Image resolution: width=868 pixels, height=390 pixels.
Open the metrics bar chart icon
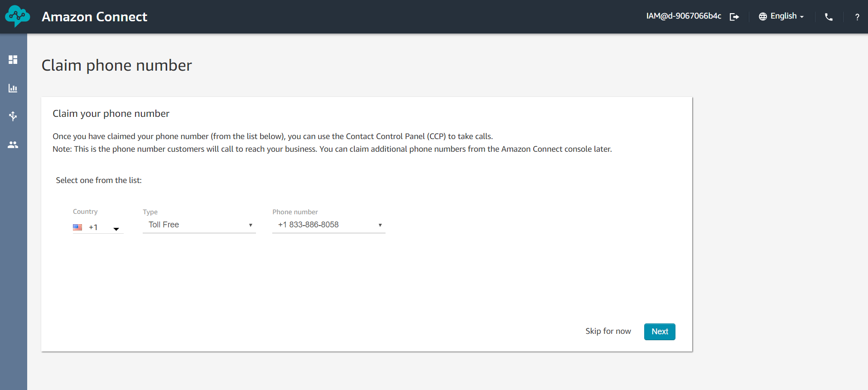[x=13, y=88]
